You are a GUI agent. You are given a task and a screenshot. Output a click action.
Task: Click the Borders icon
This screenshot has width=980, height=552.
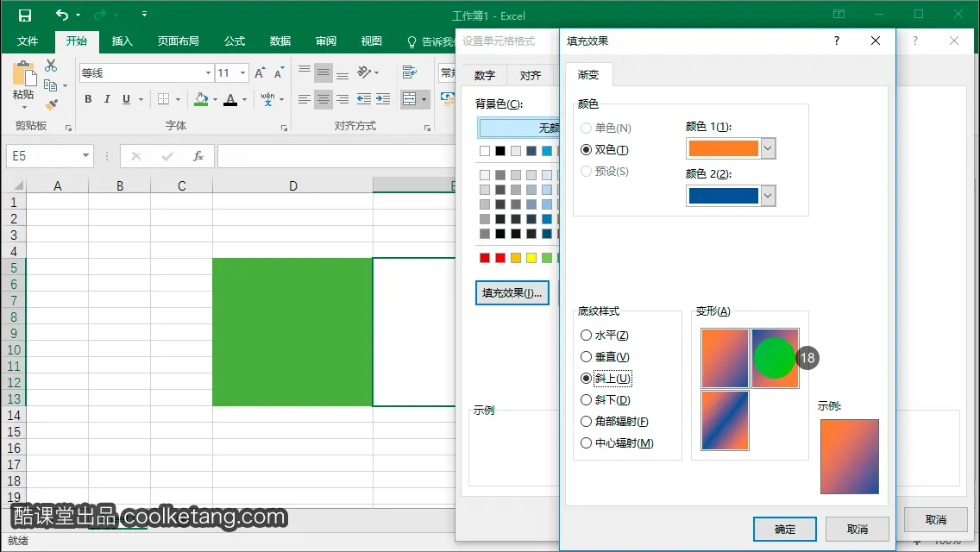[x=163, y=99]
